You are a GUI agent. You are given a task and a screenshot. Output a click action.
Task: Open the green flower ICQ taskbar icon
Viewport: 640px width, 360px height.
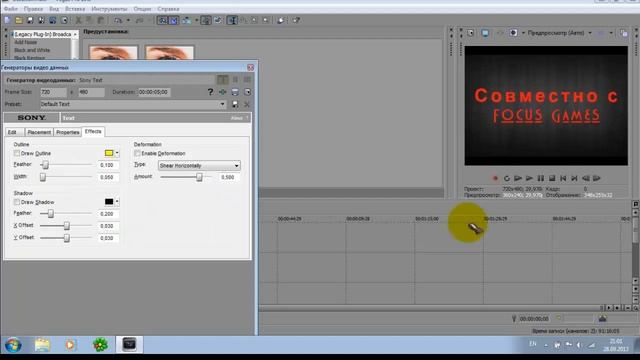click(x=100, y=345)
